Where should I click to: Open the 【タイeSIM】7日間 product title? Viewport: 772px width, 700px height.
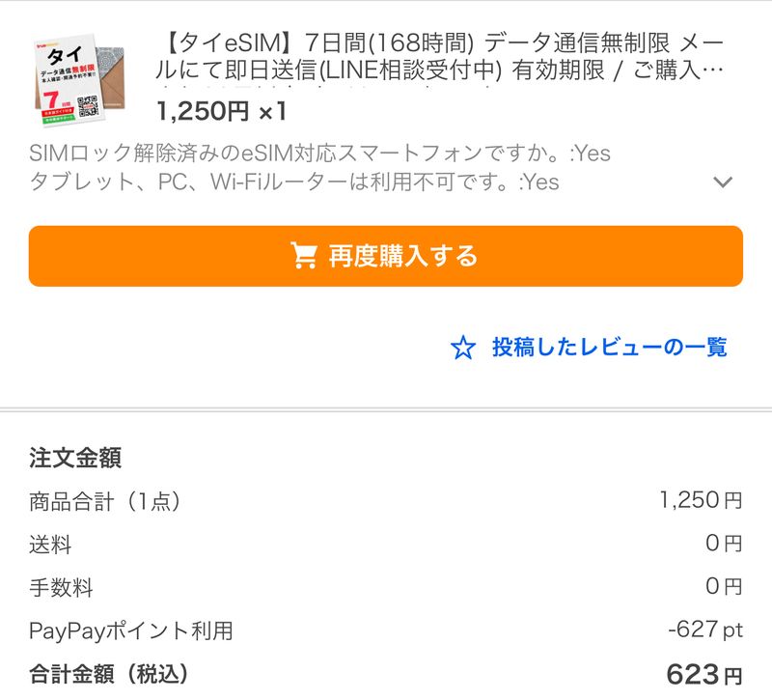[439, 58]
